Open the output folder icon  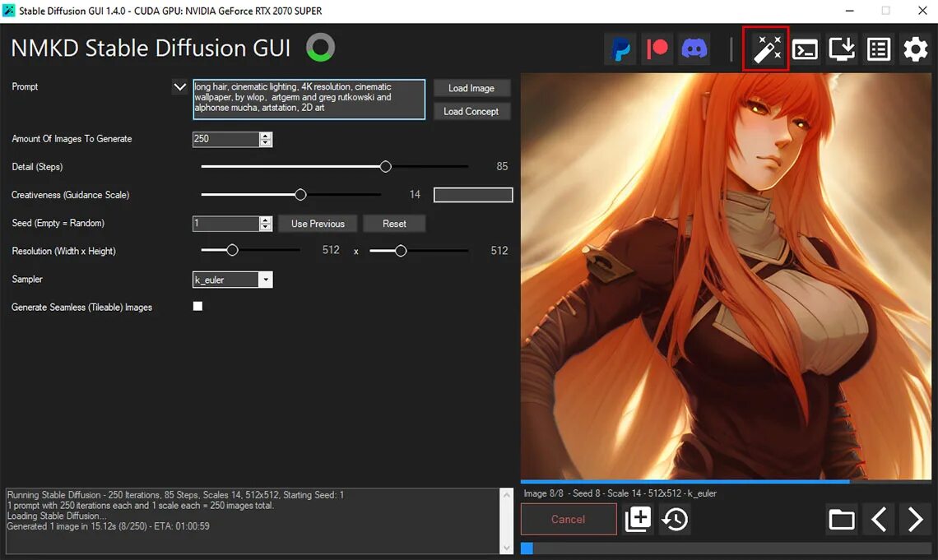[x=841, y=519]
